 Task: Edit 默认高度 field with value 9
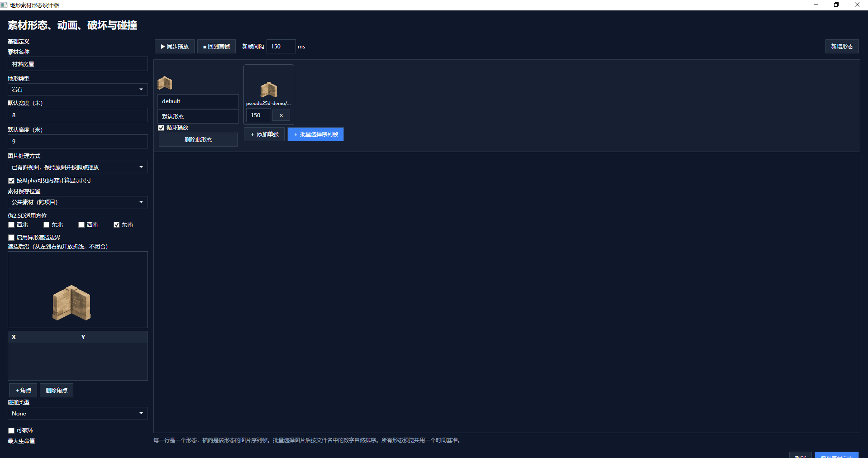[x=78, y=142]
